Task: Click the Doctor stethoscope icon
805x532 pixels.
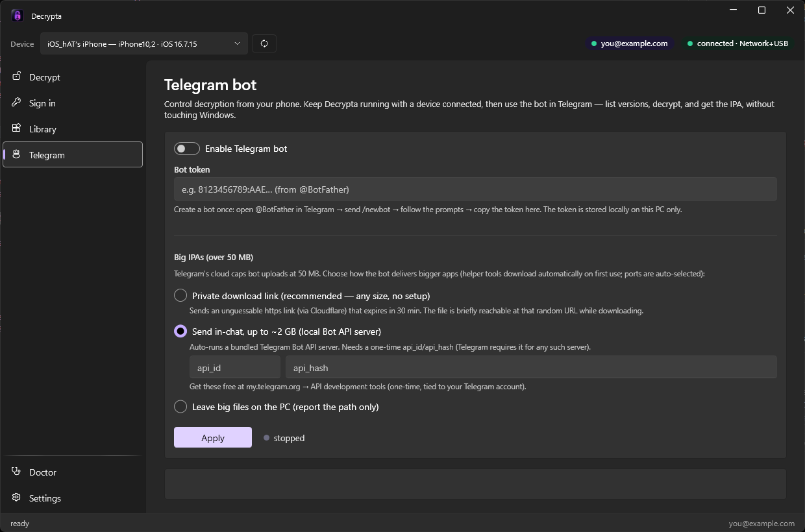Action: click(16, 472)
